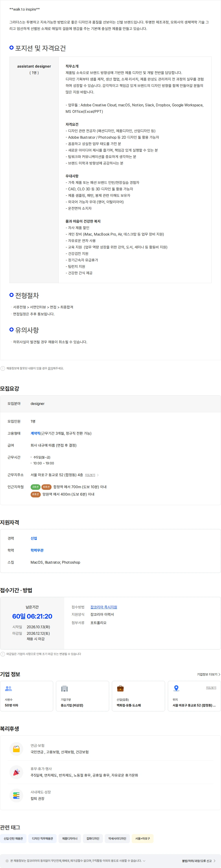Click the 6호선 badge beside 합정역
Screen dimensions: 221x868
coord(47,487)
